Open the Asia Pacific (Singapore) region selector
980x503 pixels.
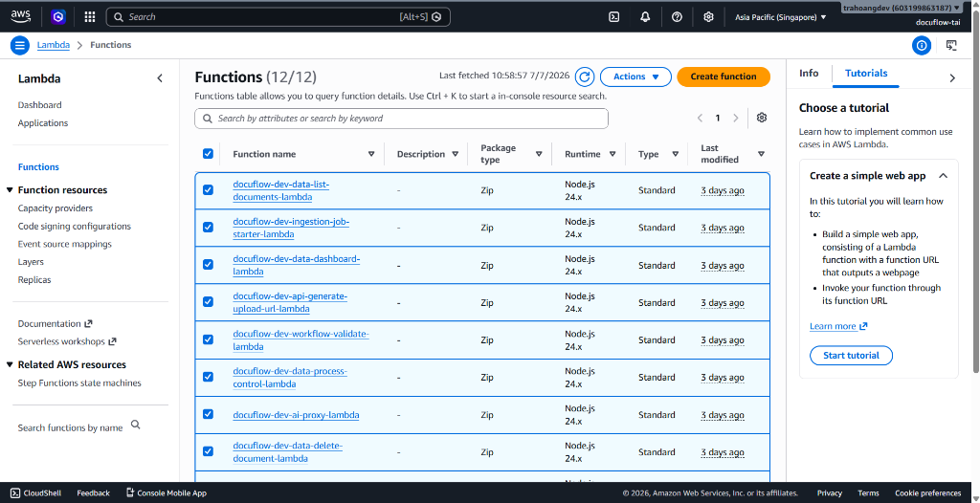point(781,17)
